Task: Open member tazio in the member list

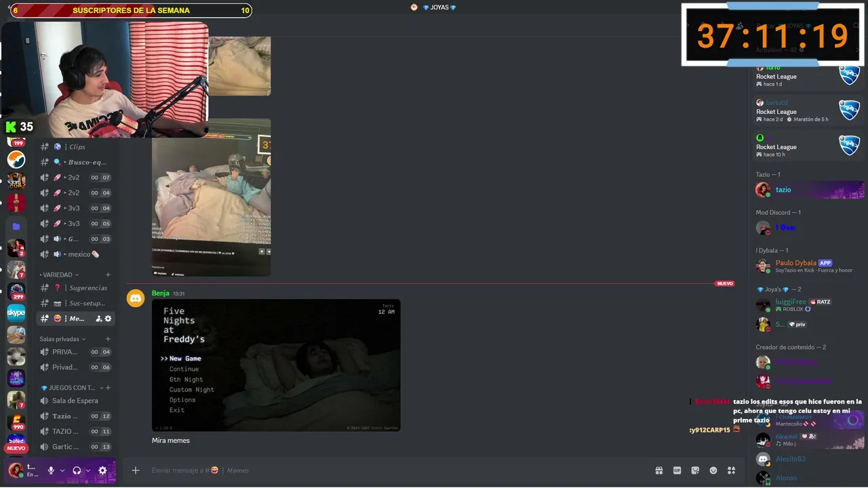Action: (809, 190)
